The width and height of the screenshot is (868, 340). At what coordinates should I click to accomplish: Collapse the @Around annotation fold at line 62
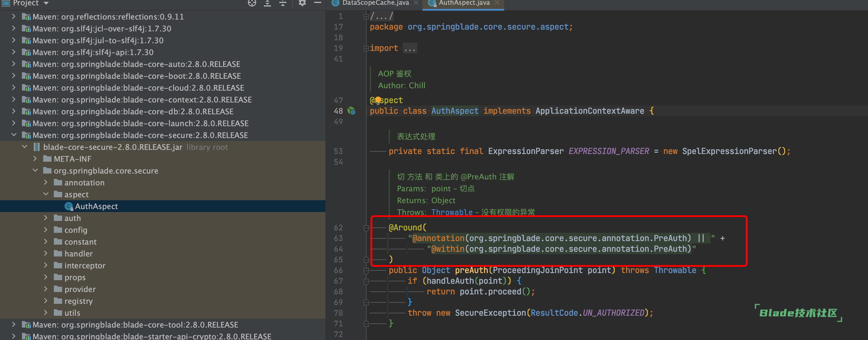coord(366,228)
